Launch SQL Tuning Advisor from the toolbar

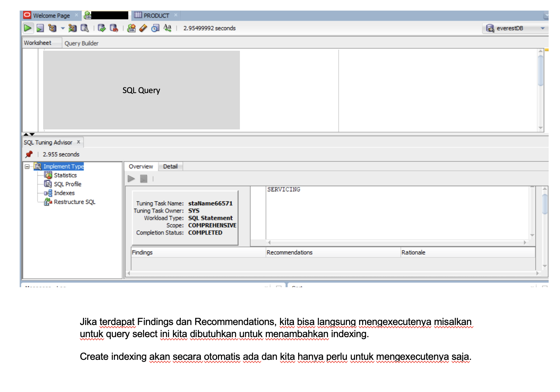(x=85, y=28)
